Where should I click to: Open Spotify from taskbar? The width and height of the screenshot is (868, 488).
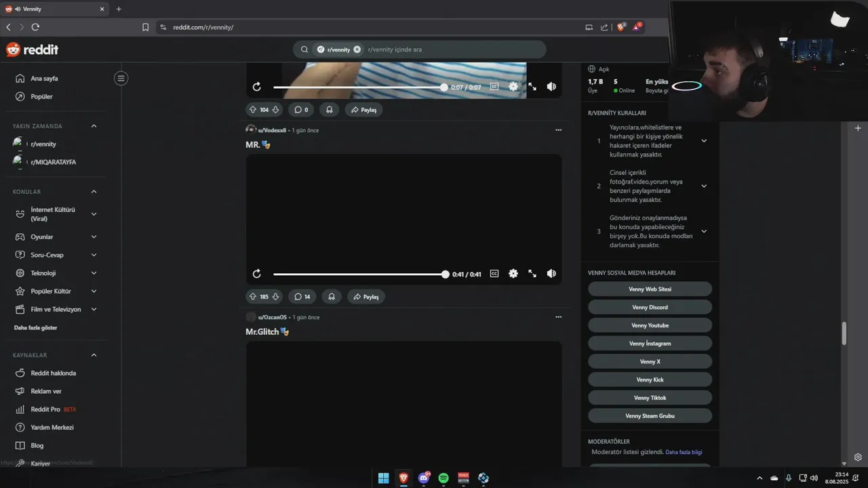click(443, 478)
